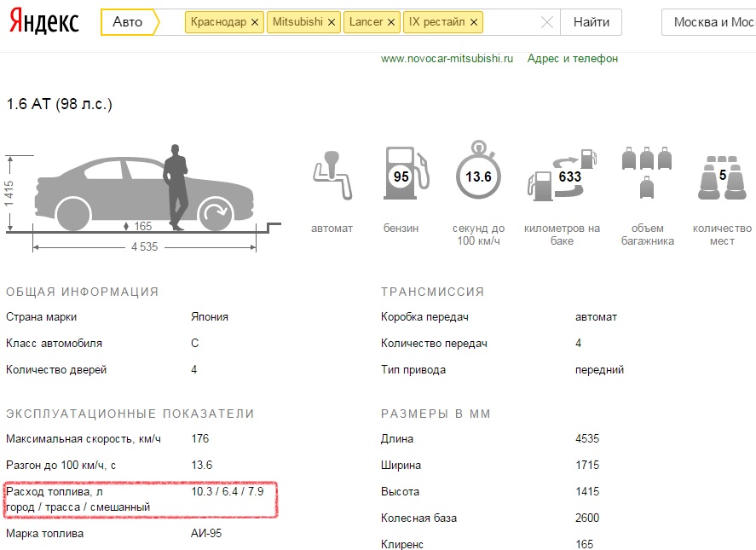Remove the IX рестайл filter tag
This screenshot has width=756, height=550.
tap(474, 22)
